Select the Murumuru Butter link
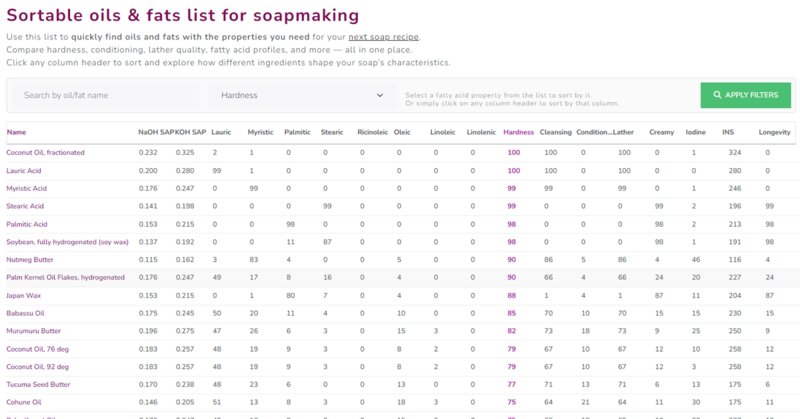This screenshot has width=800, height=419. click(x=34, y=330)
